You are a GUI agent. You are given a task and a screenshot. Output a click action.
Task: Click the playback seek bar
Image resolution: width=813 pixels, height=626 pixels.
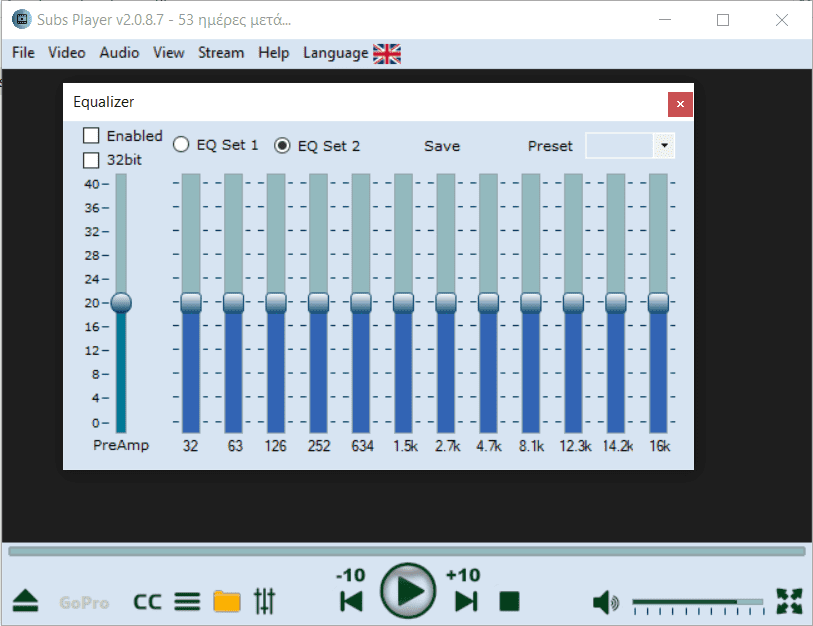click(x=407, y=551)
